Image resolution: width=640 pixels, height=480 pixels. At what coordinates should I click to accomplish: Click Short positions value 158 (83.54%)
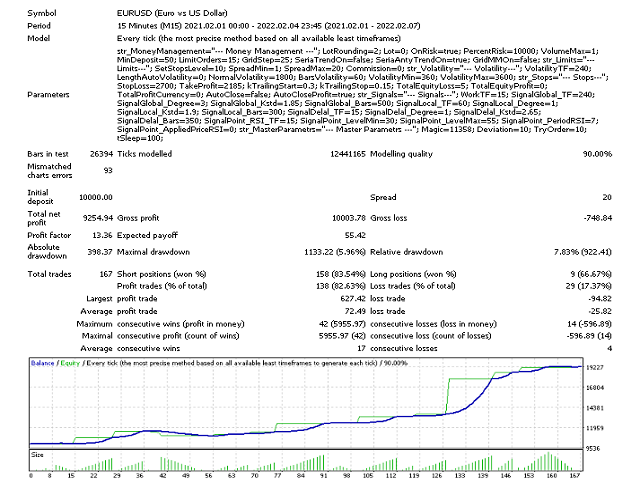[x=340, y=274]
